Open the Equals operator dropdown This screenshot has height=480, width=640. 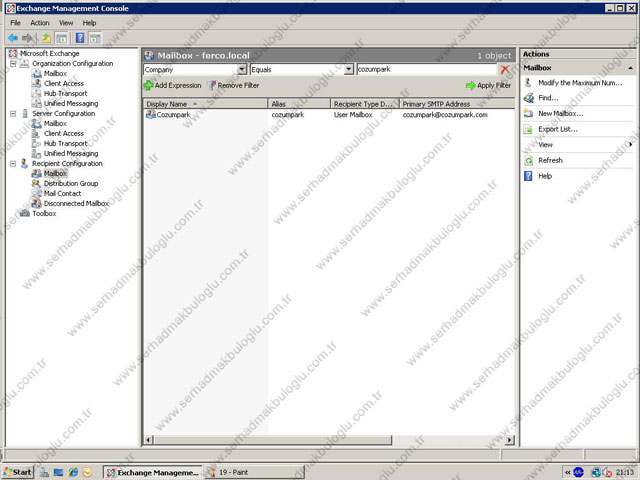348,69
